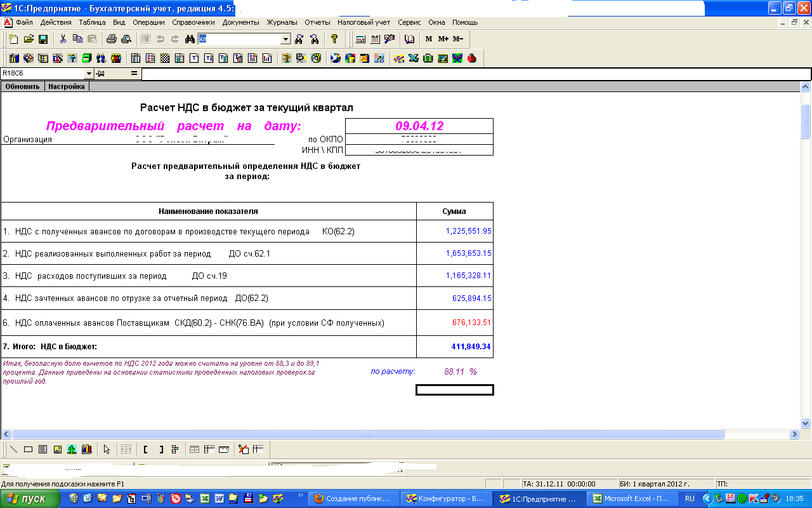Screen dimensions: 812x508
Task: Open the Действия menu
Action: pos(56,22)
